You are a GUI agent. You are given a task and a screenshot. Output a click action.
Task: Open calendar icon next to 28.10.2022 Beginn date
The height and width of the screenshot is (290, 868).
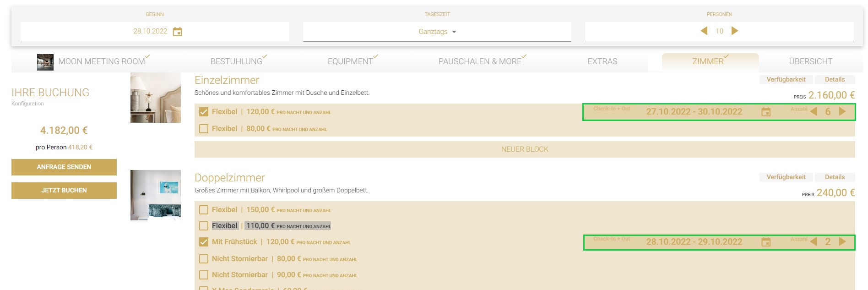pyautogui.click(x=178, y=32)
